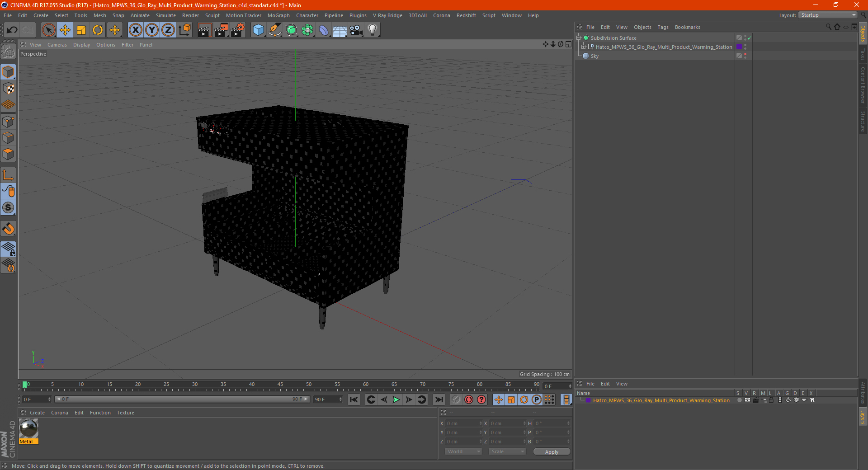
Task: Add a Cube primitive object
Action: pos(259,30)
